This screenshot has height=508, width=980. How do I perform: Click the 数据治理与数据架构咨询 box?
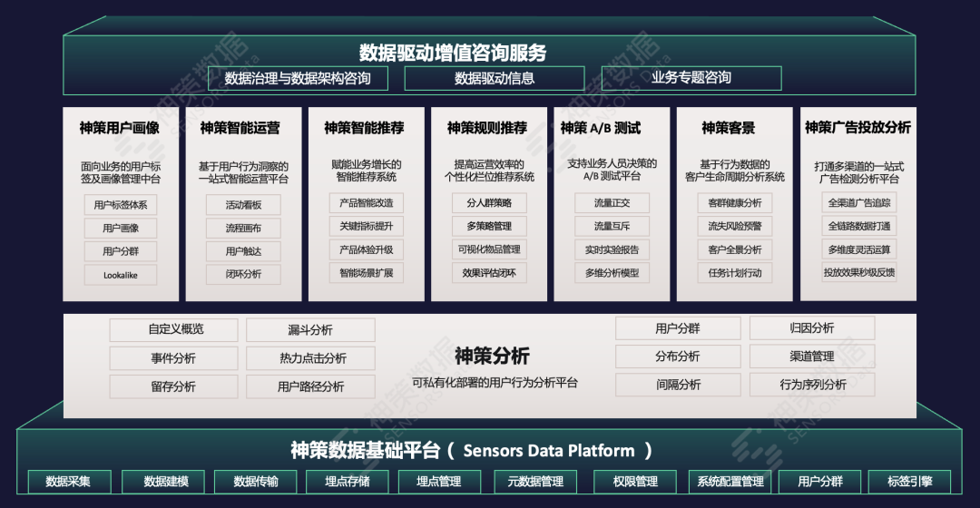(x=298, y=78)
